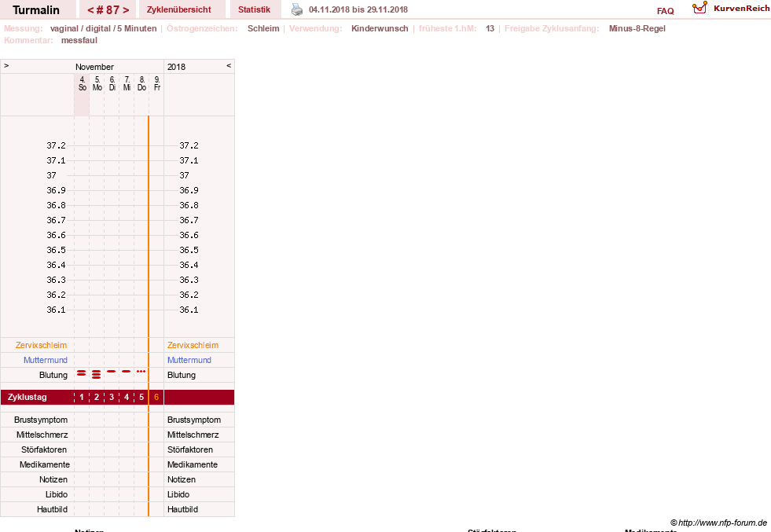The image size is (771, 532).
Task: Click the Muttermund label on right
Action: [x=189, y=360]
